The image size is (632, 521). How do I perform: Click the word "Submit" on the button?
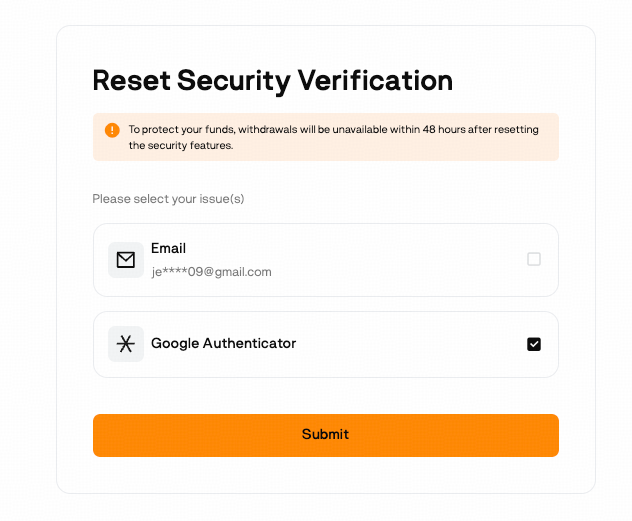click(325, 434)
